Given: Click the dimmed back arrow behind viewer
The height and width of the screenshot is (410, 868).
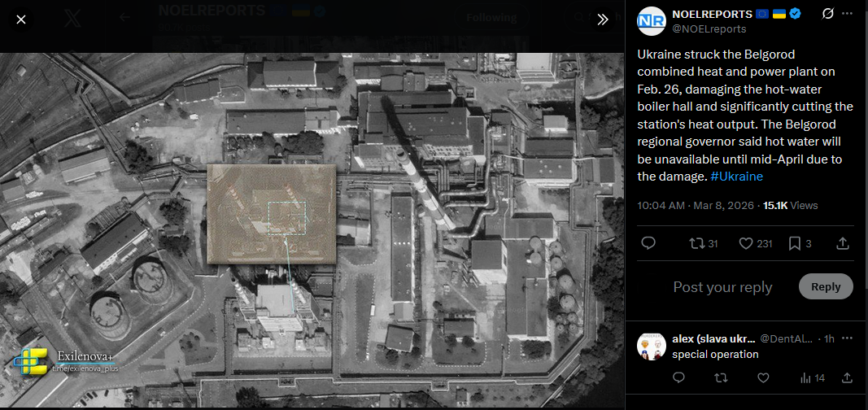Looking at the screenshot, I should click(x=124, y=17).
